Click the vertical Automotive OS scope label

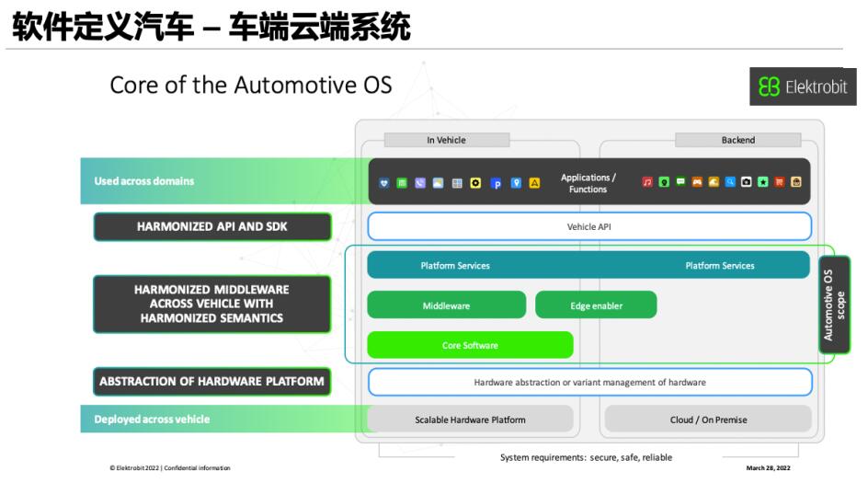[834, 305]
